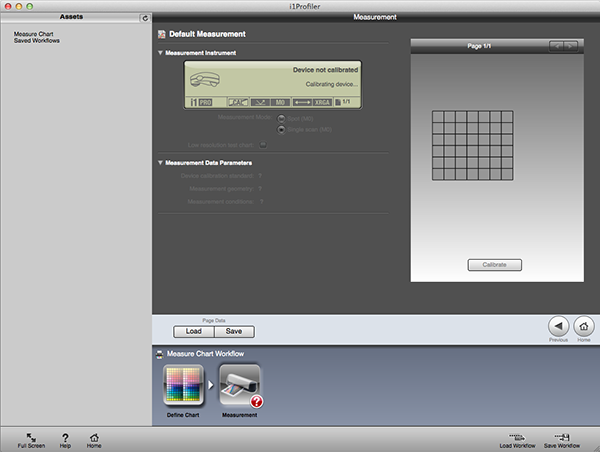Click Save Workflow in bottom toolbar

pos(562,441)
